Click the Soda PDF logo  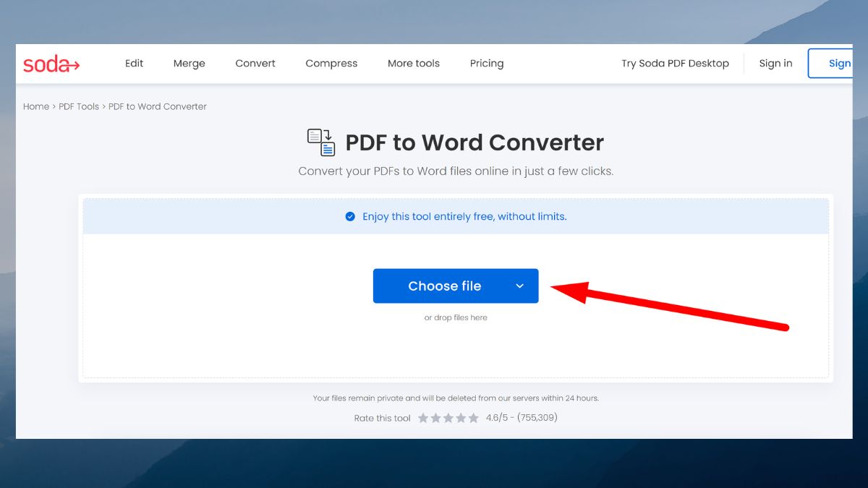51,64
